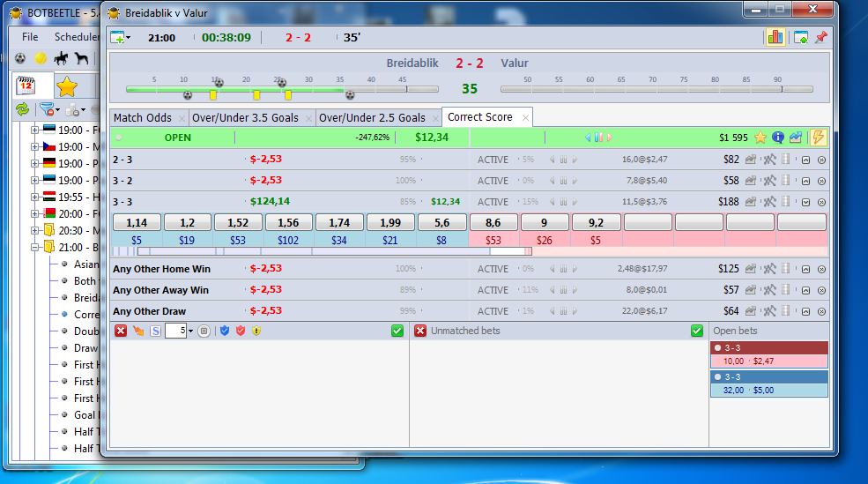This screenshot has width=868, height=484.
Task: Select the soccer ball sport icon in BOTBEETLE
Action: [x=20, y=58]
